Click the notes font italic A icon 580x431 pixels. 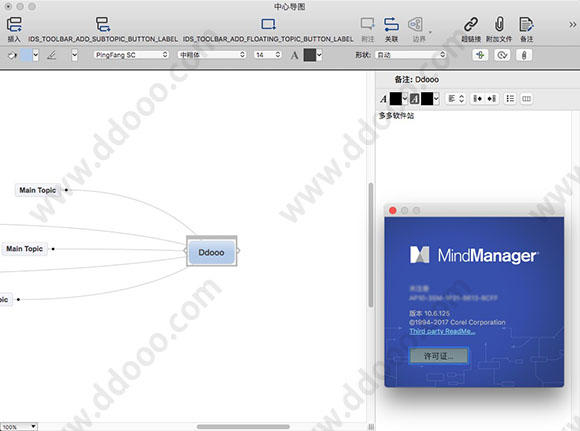point(383,99)
